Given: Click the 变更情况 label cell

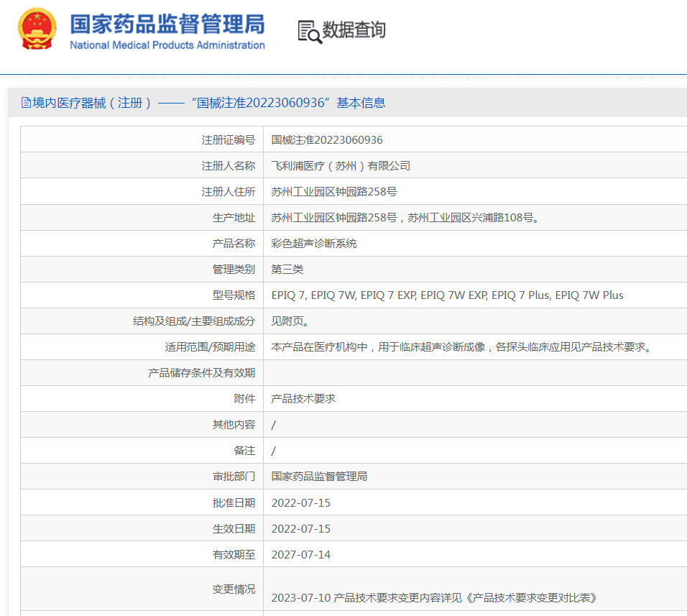Looking at the screenshot, I should click(x=142, y=589).
